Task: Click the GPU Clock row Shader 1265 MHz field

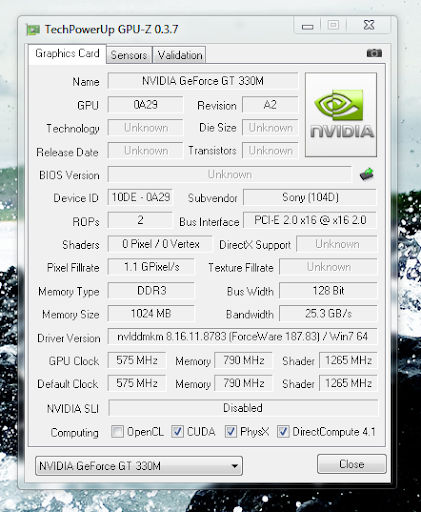Action: (348, 360)
